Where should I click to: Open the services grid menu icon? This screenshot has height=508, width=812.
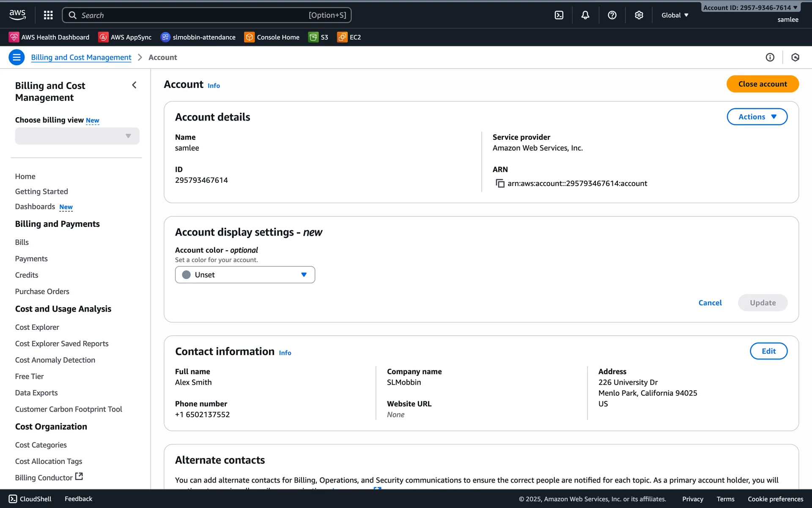pyautogui.click(x=48, y=15)
